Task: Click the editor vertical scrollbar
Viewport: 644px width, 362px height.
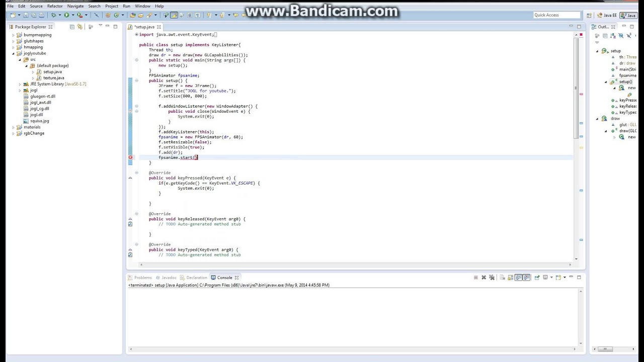Action: [x=576, y=88]
